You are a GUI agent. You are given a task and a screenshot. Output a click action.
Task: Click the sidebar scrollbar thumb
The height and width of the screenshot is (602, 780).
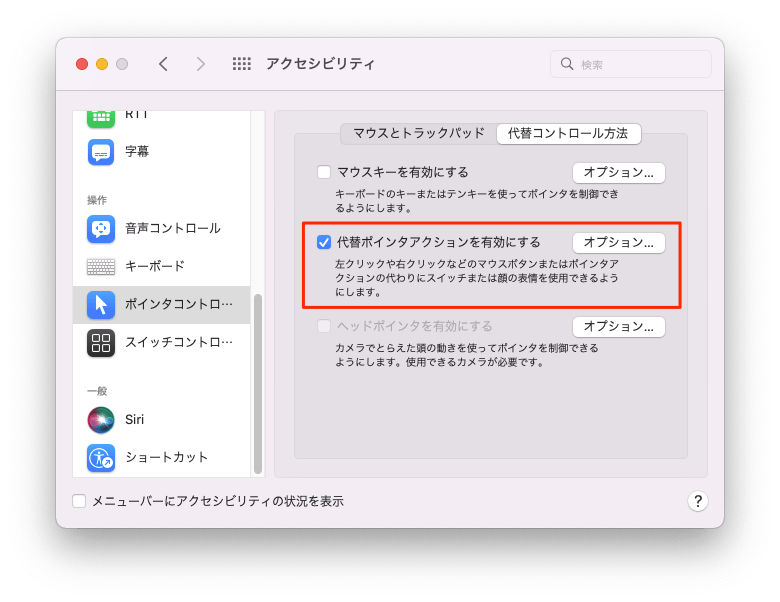258,384
